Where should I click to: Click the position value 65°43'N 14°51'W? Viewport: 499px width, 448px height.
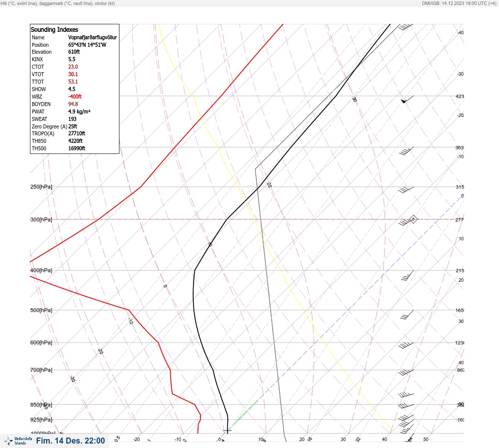point(87,45)
